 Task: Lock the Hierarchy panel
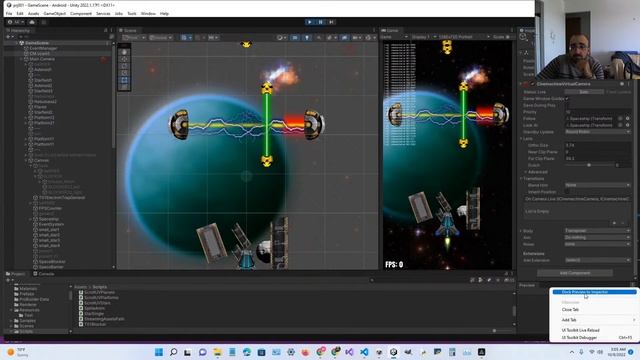click(x=105, y=30)
